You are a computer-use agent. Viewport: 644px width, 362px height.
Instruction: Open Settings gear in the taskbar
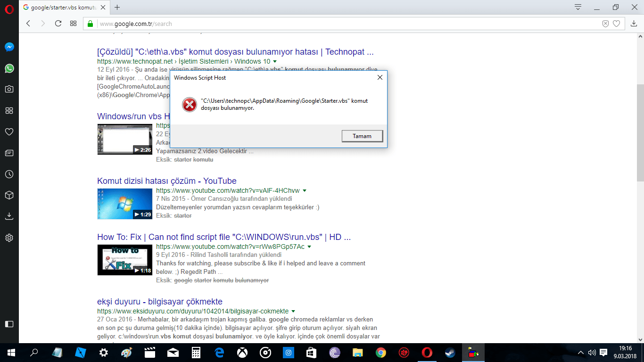(104, 352)
